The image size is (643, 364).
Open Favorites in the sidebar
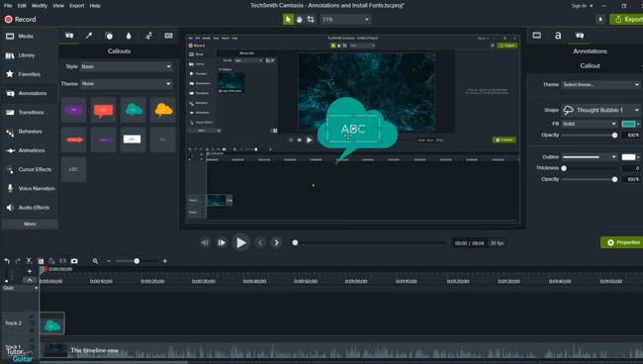click(x=29, y=74)
